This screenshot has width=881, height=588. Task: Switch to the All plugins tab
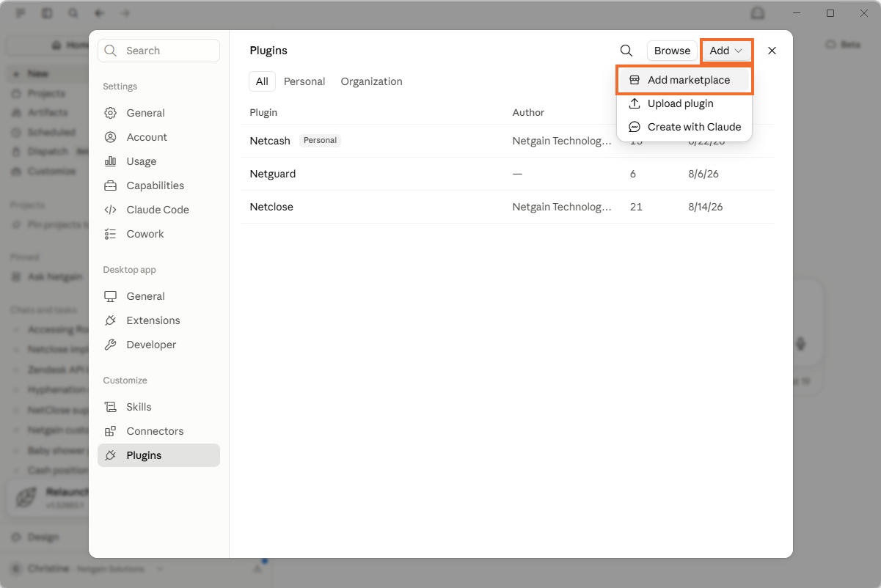click(262, 81)
